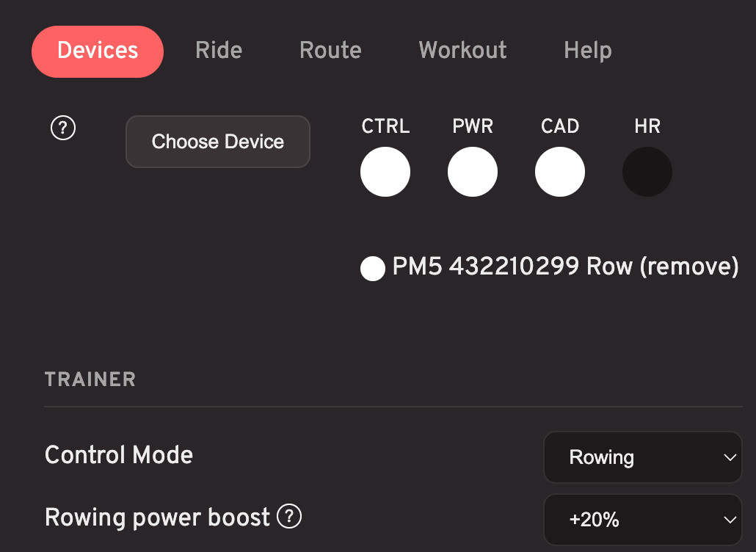Open the Rowing power boost help icon
Viewport: 756px width, 552px height.
point(289,516)
